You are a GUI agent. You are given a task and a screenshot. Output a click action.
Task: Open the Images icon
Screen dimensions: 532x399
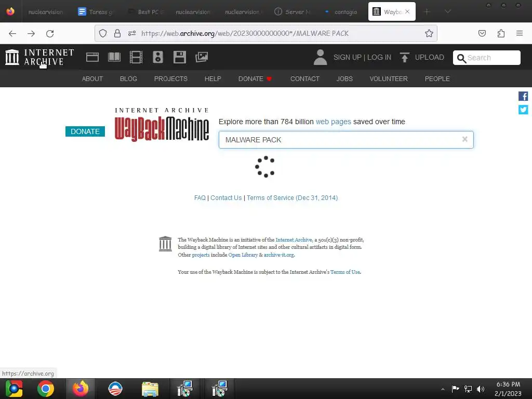pyautogui.click(x=202, y=57)
